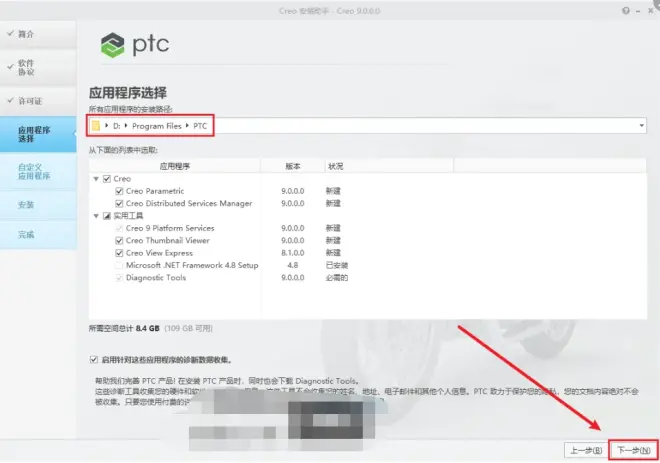Click arrow before Program Files in path
Screen dimensions: 660x463
[126, 125]
